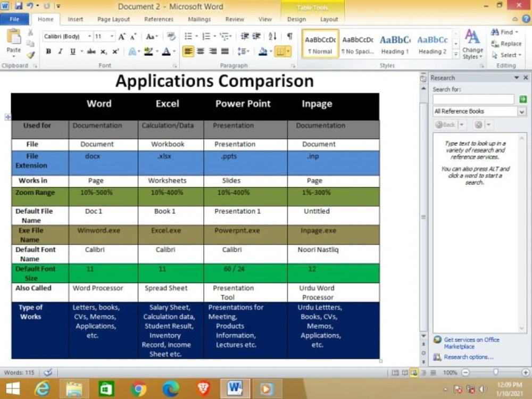Open the Borders dropdown arrow
The width and height of the screenshot is (532, 399).
pos(288,52)
